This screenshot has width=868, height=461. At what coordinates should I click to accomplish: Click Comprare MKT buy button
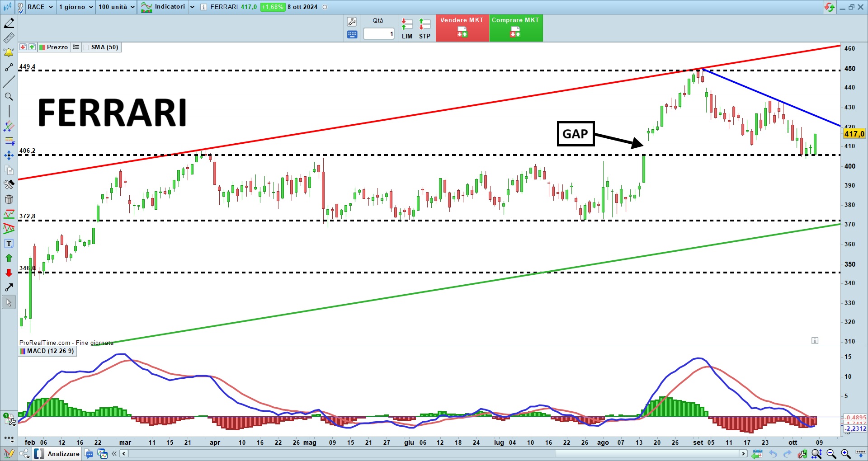(515, 28)
